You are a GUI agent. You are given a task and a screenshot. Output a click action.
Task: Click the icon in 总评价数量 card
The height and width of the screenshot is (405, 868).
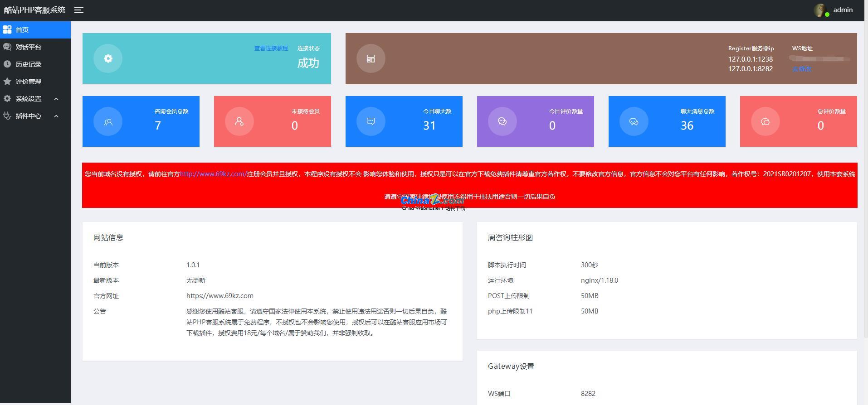click(x=765, y=121)
